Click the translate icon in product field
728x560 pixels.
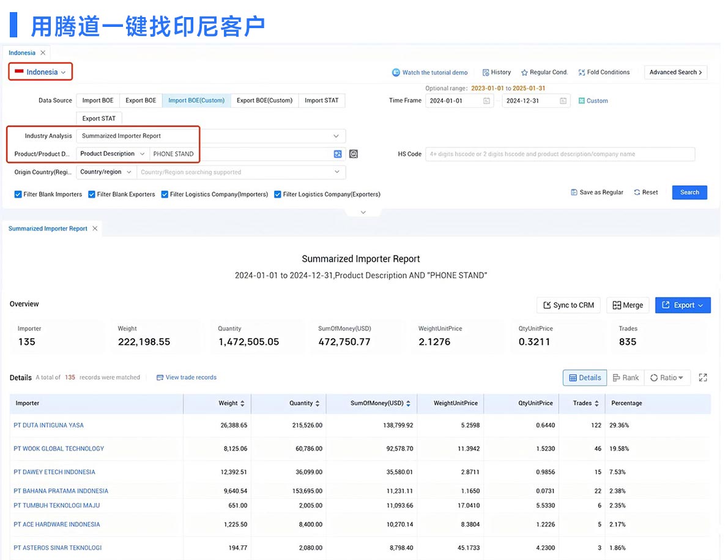point(338,154)
